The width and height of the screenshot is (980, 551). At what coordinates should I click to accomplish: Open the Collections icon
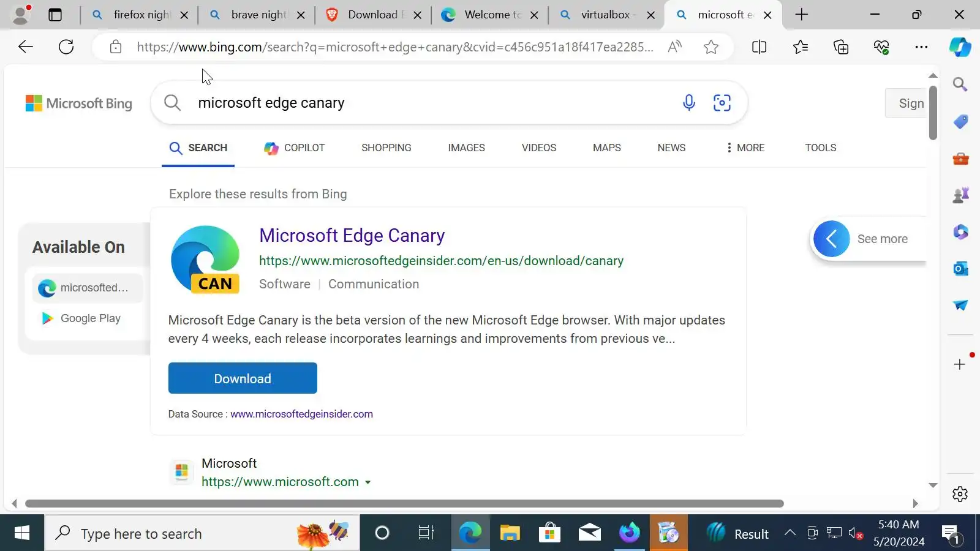841,47
